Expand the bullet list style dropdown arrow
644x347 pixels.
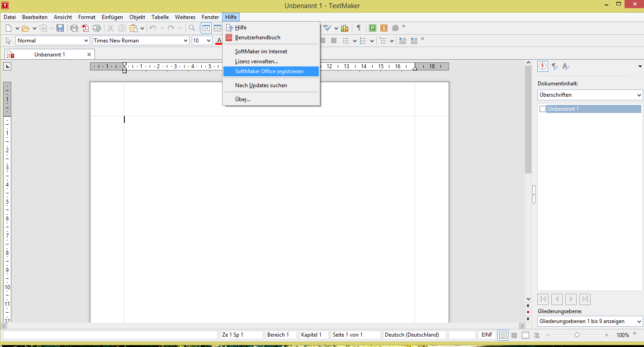tap(355, 41)
